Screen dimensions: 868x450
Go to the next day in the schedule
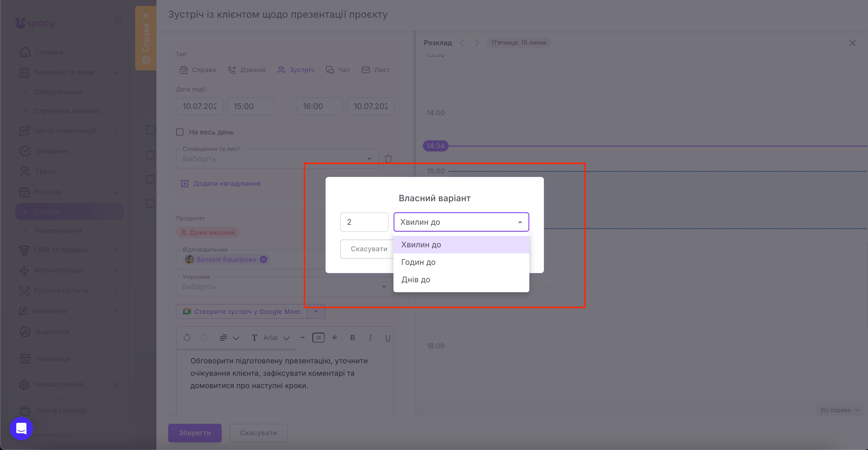(x=476, y=43)
